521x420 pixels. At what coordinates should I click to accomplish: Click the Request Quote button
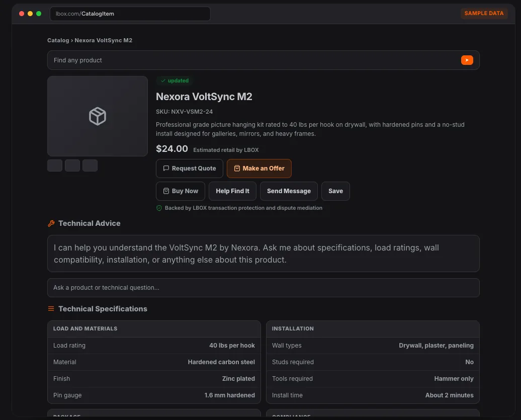coord(190,169)
